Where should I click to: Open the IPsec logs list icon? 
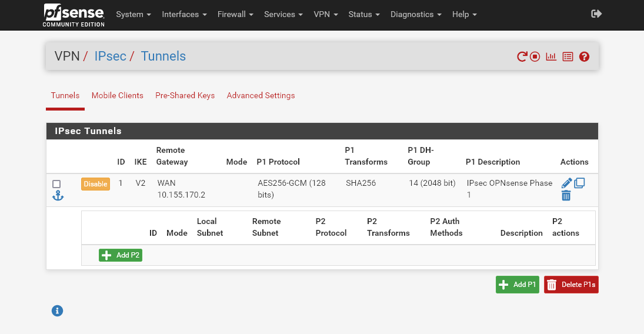[x=568, y=57]
